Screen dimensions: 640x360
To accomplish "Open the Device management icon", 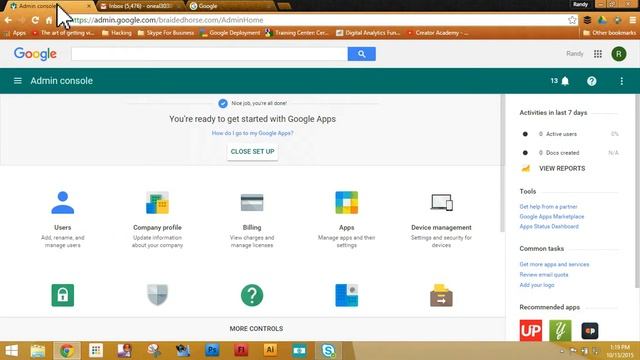I will [441, 202].
